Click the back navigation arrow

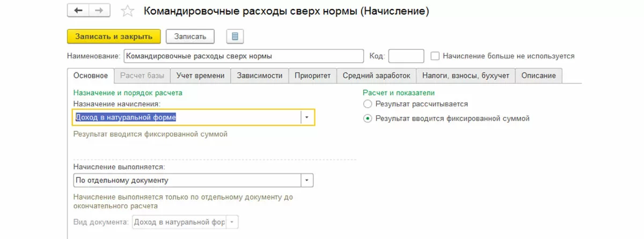point(78,11)
